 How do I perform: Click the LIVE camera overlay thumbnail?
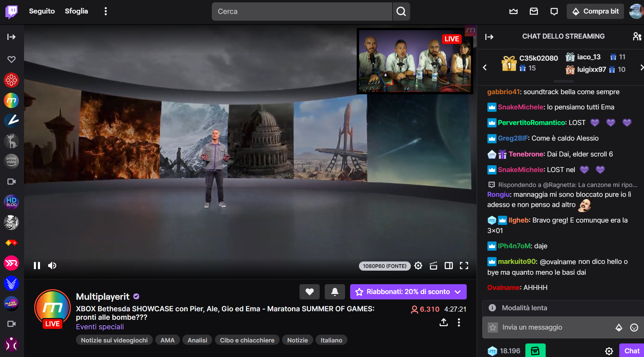415,61
